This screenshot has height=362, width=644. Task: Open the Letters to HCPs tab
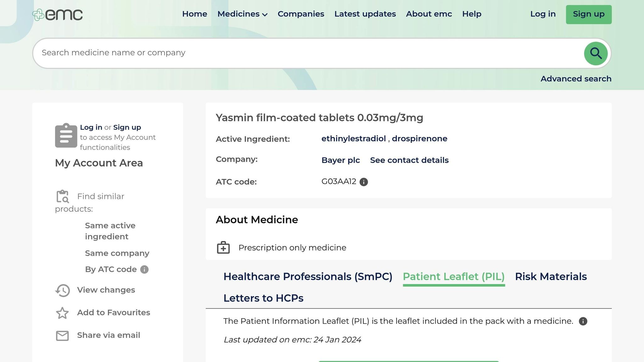click(x=263, y=298)
